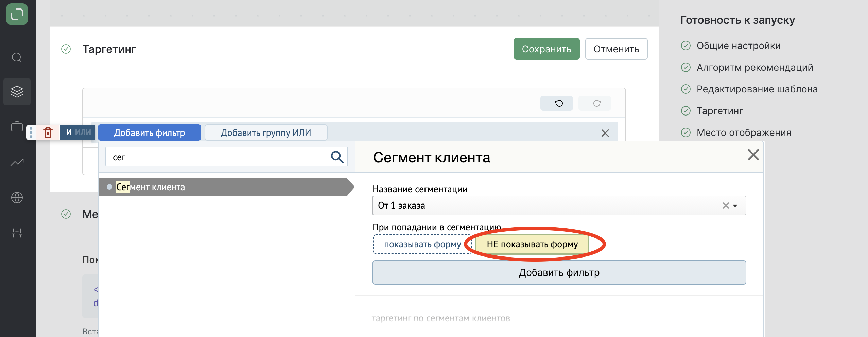Close the Сегмент клиента panel
The height and width of the screenshot is (337, 868).
coord(753,155)
